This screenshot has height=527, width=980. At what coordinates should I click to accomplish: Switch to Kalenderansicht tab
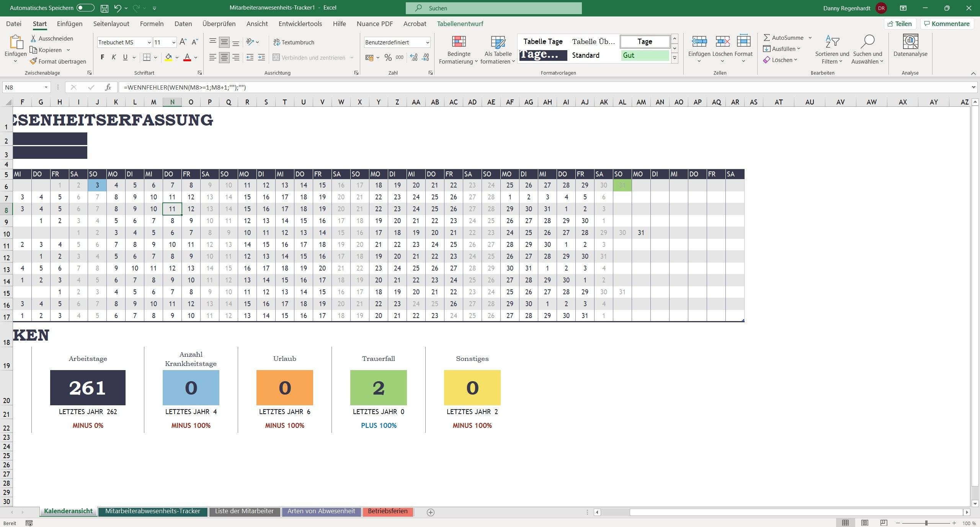point(70,511)
